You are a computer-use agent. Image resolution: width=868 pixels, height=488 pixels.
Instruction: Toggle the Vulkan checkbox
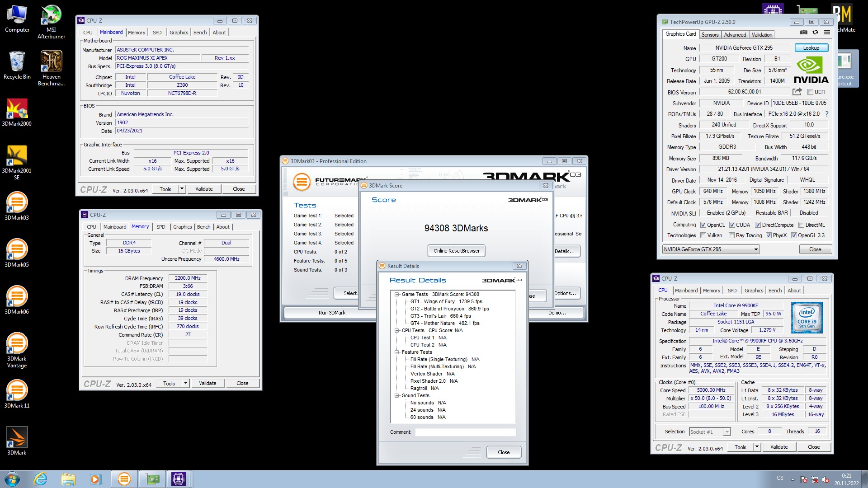pos(703,235)
